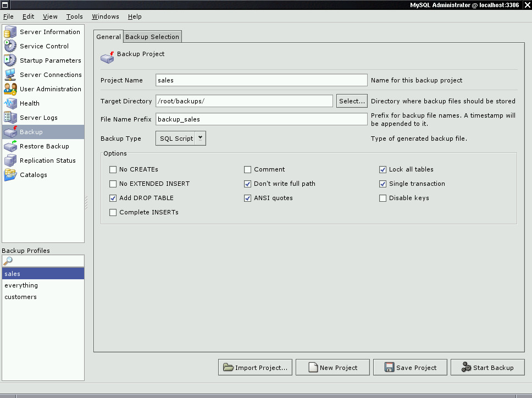Screen dimensions: 532x398
Task: Open the Server Information section icon
Action: [10, 31]
